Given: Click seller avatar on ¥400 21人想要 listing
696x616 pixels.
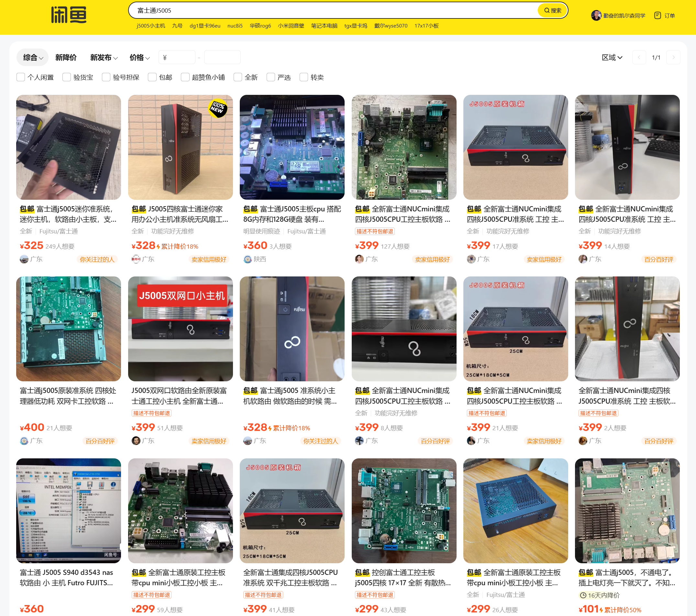Looking at the screenshot, I should 24,441.
